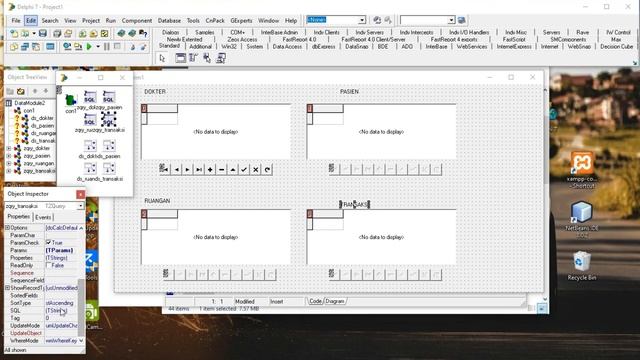Click the Last record button on DOKTER navigator
640x360 pixels.
pyautogui.click(x=199, y=169)
